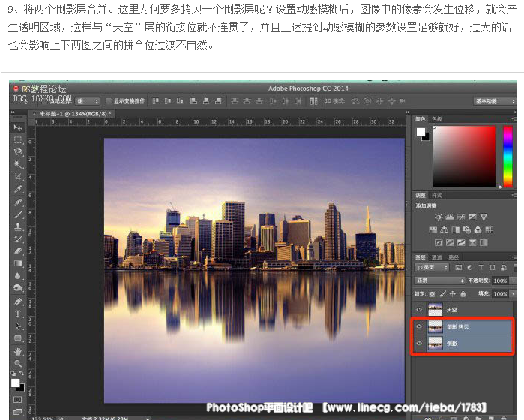Image resolution: width=524 pixels, height=420 pixels.
Task: Toggle Quick Mask mode
Action: [18, 399]
